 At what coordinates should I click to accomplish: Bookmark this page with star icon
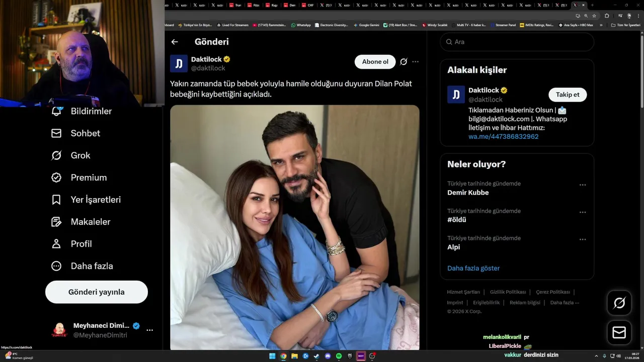click(x=594, y=16)
